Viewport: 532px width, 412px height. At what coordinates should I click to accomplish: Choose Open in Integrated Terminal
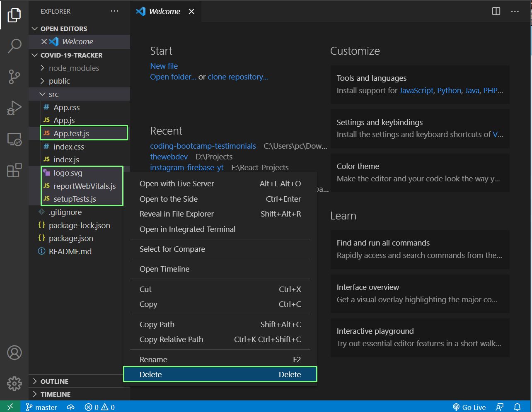click(x=220, y=229)
